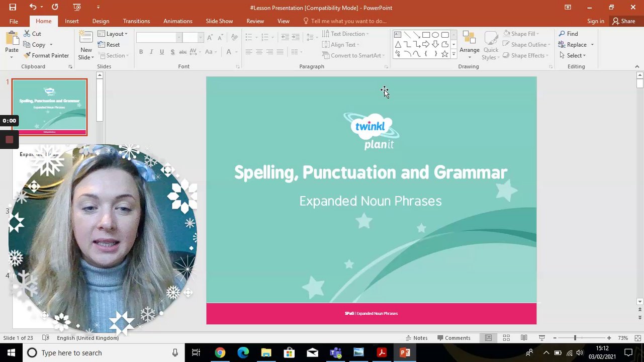
Task: Toggle the Notes pane
Action: [x=416, y=338]
